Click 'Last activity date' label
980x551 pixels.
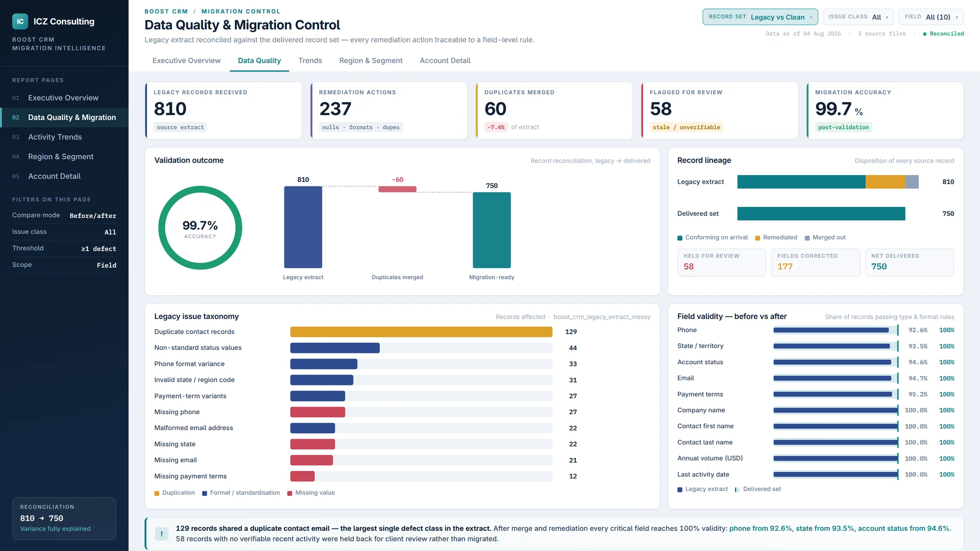703,474
